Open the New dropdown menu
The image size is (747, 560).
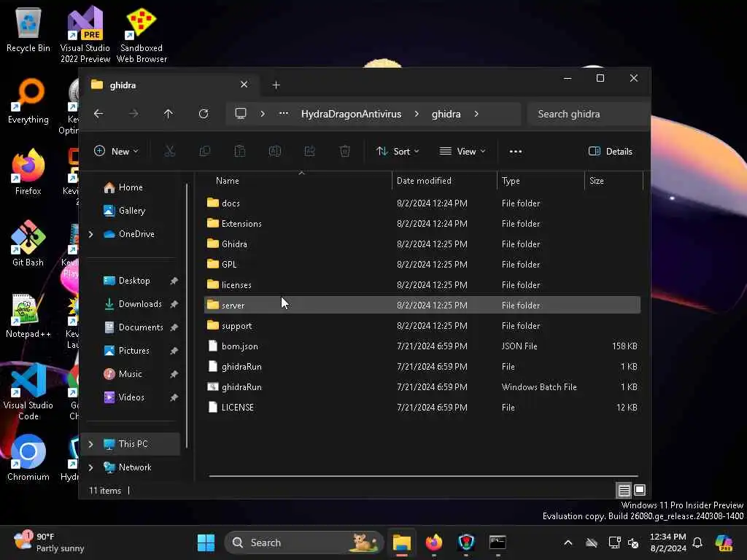coord(116,152)
